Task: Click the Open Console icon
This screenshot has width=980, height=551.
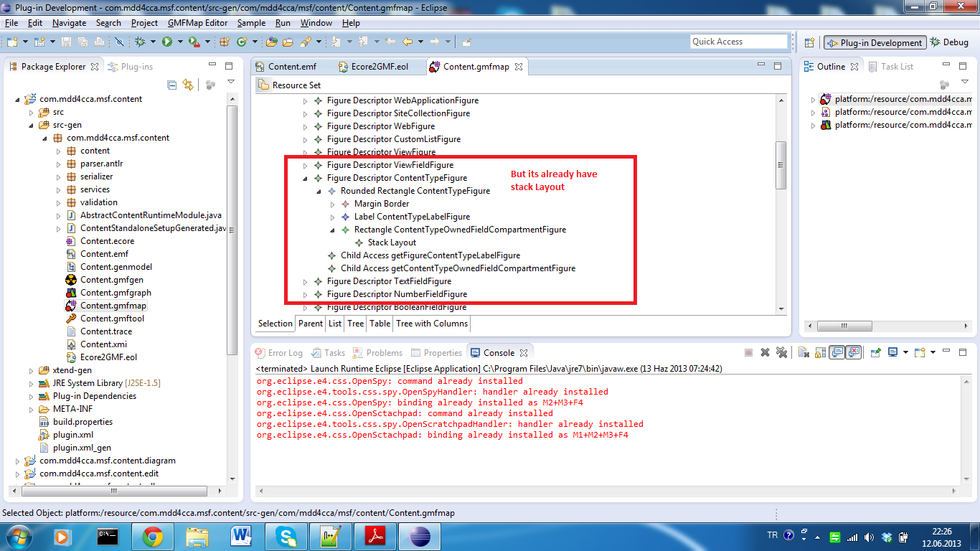Action: point(920,352)
